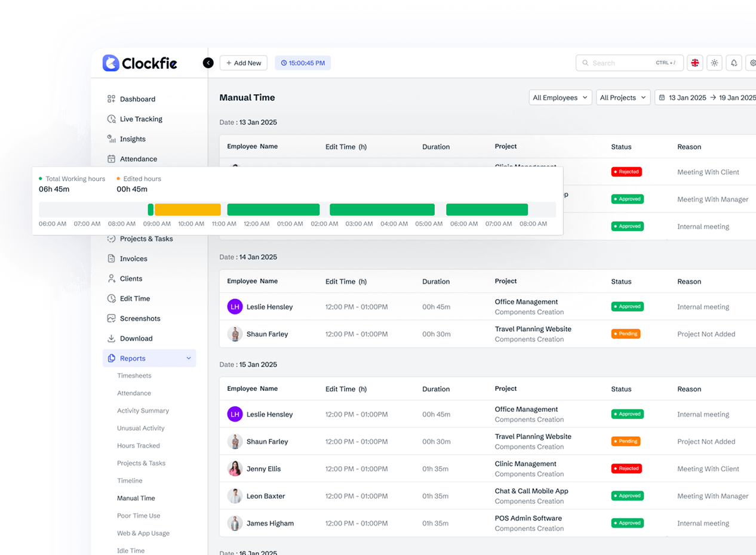Click the Add New button
The width and height of the screenshot is (756, 555).
pos(243,63)
